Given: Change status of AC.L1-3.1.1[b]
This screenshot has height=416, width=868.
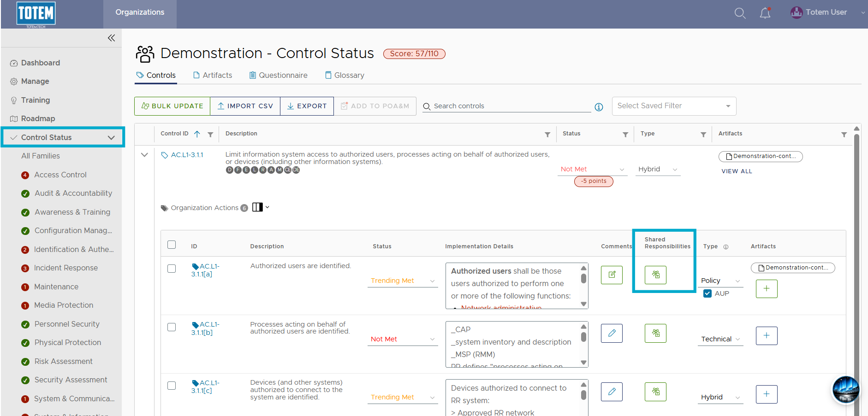Looking at the screenshot, I should pyautogui.click(x=403, y=340).
